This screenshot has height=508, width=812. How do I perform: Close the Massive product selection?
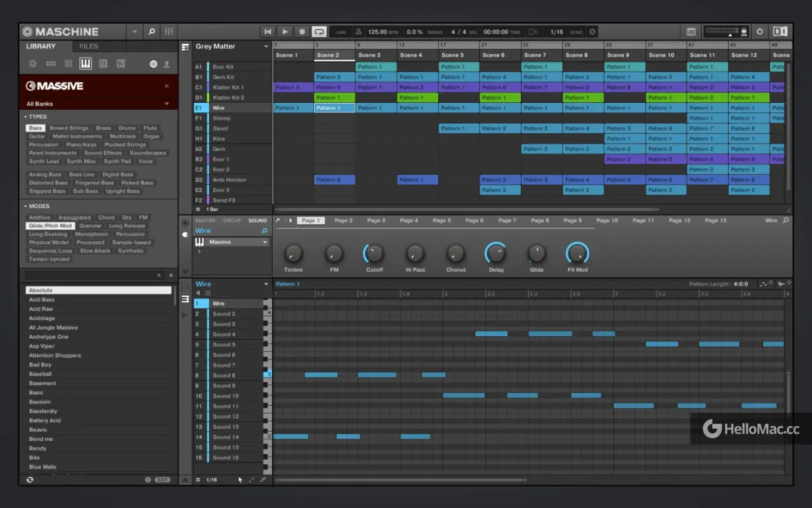(167, 86)
